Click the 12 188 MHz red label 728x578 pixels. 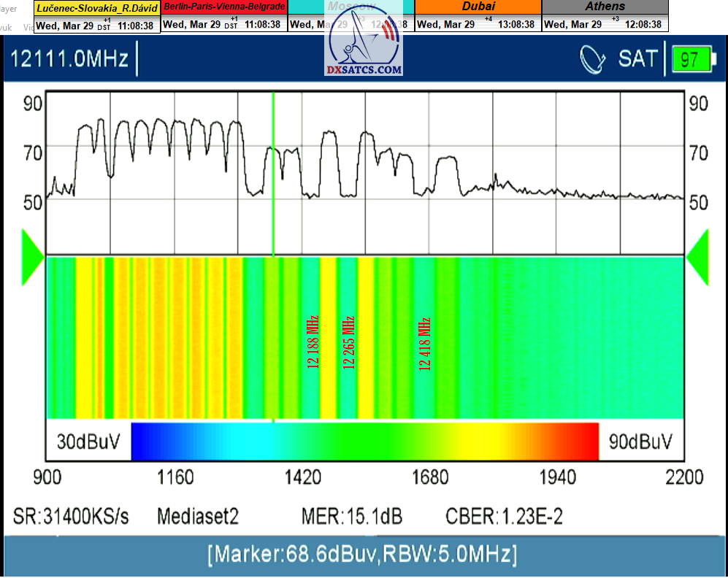[x=313, y=343]
